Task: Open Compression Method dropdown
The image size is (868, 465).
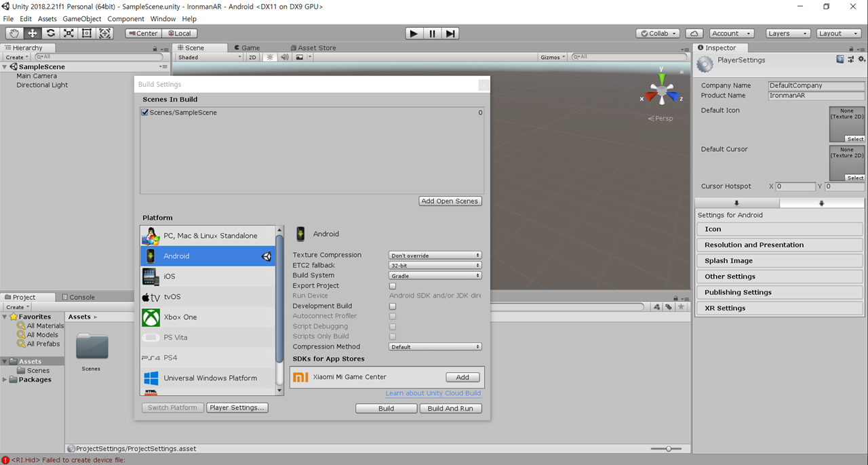Action: pyautogui.click(x=435, y=347)
